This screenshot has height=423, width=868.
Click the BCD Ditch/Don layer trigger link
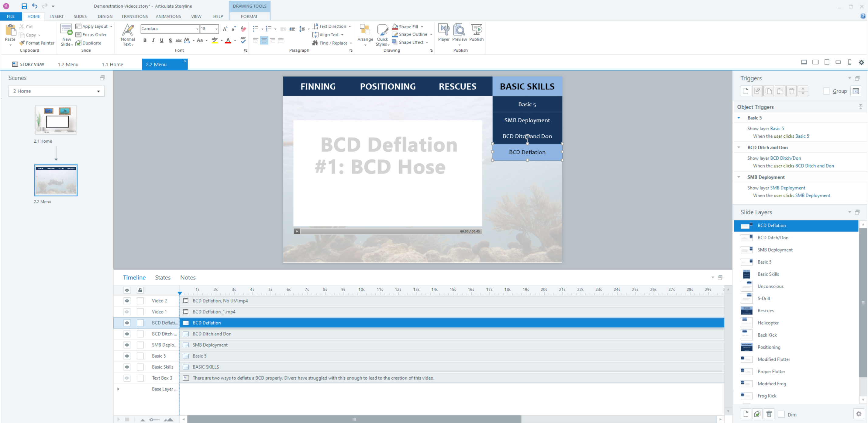pos(785,158)
